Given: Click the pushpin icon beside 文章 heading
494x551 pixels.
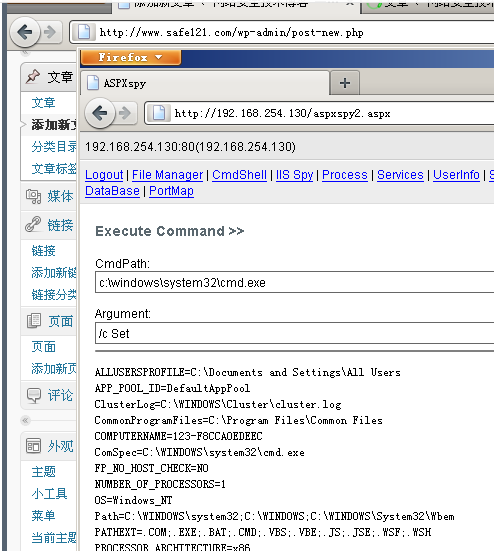Looking at the screenshot, I should point(33,76).
